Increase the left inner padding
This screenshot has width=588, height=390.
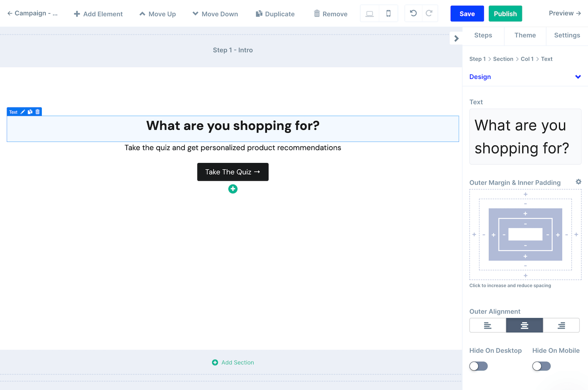(493, 234)
